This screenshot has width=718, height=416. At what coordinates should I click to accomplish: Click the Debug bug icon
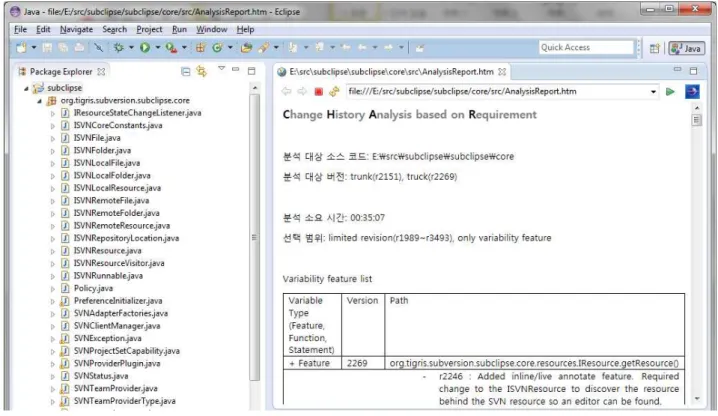119,47
